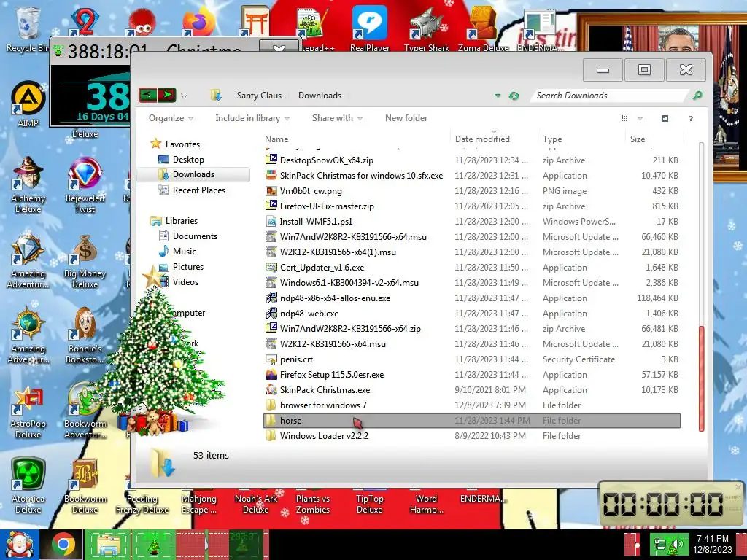Select browser for windows 7 folder

(x=472, y=405)
